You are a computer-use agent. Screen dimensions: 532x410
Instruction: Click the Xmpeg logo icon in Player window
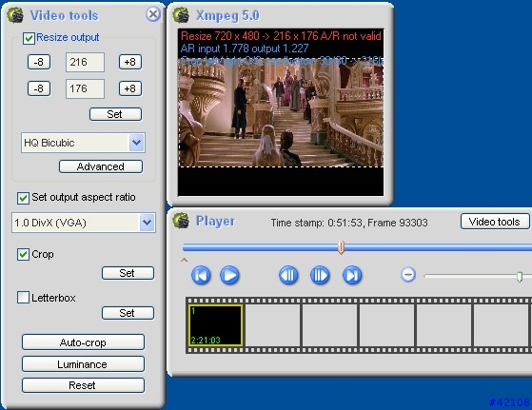[181, 221]
